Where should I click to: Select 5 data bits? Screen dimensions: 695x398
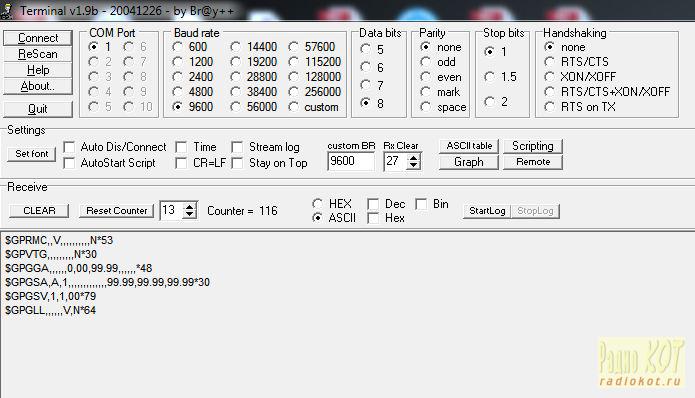click(x=366, y=49)
